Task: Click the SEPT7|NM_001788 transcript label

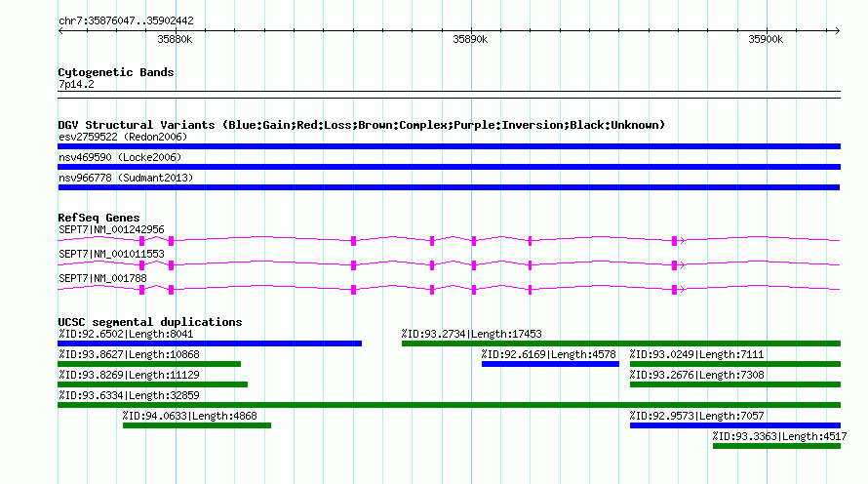Action: [102, 278]
